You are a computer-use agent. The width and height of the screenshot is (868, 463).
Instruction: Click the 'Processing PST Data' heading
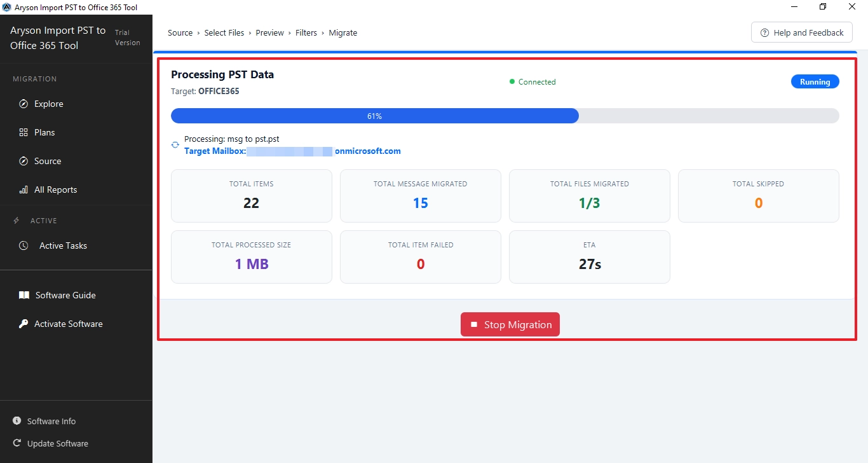point(222,74)
